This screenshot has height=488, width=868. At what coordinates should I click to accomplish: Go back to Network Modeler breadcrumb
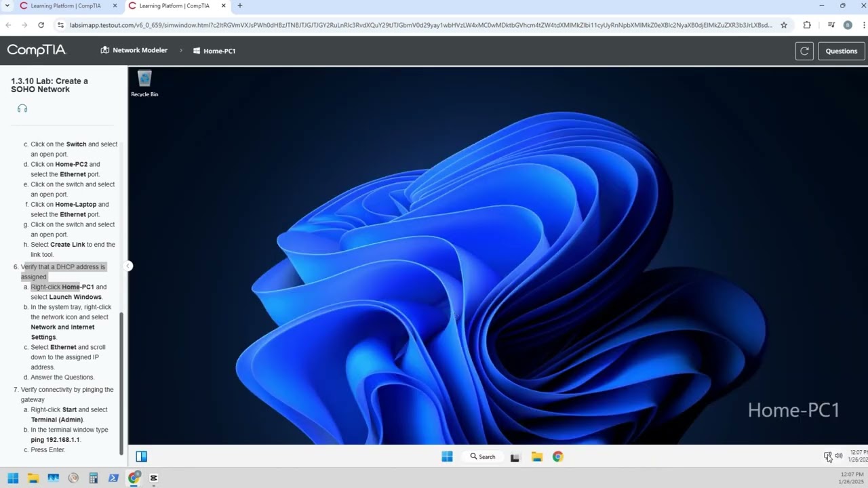pyautogui.click(x=134, y=50)
